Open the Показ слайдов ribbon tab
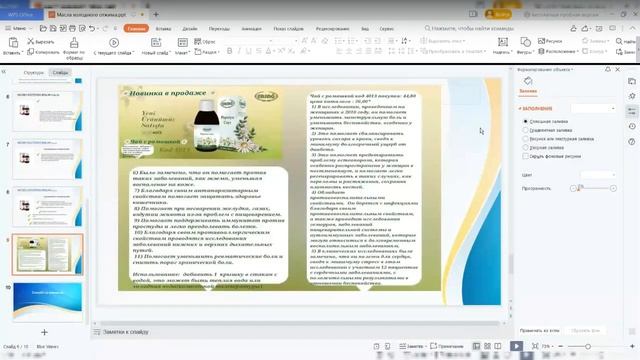The image size is (640, 360). [289, 29]
